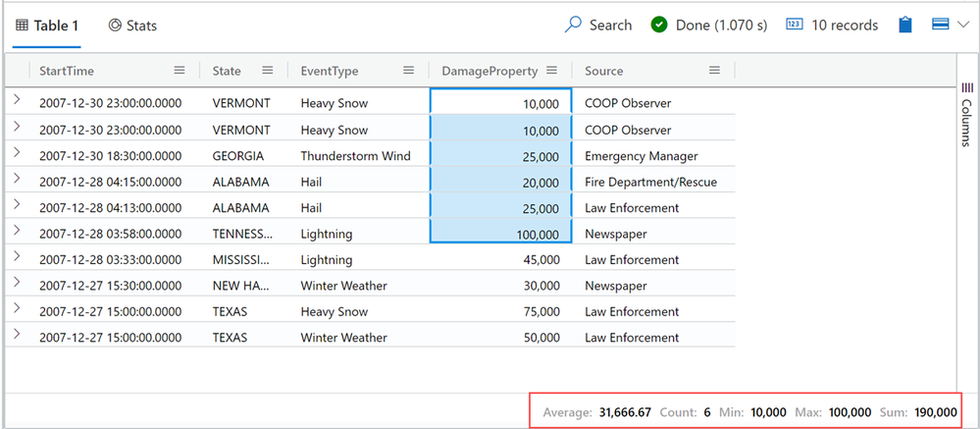
Task: Click the table layout view icon
Action: pyautogui.click(x=941, y=25)
